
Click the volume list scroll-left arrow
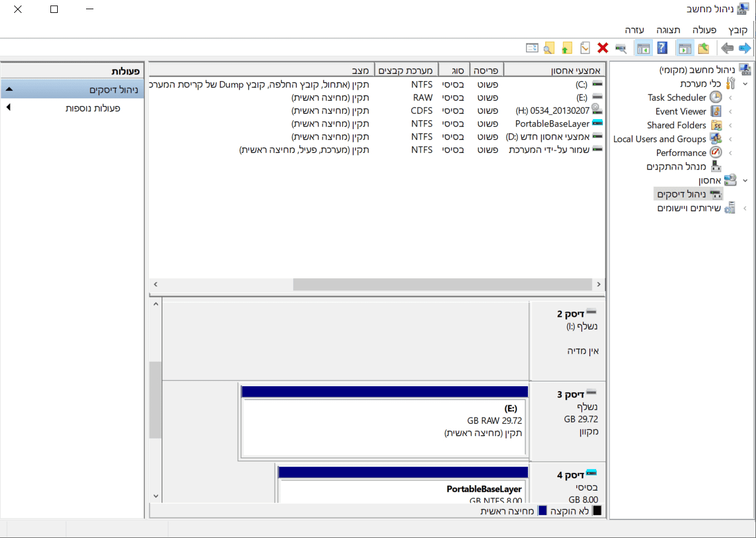[155, 284]
